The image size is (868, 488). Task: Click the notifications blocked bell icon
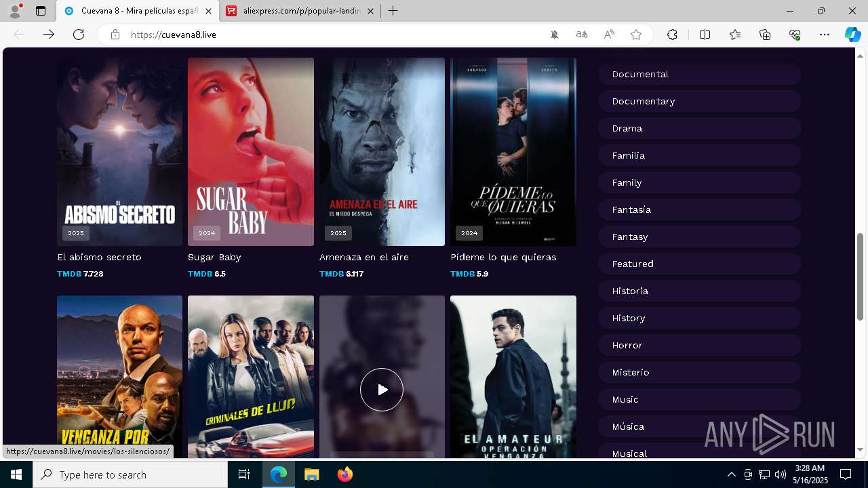tap(555, 35)
